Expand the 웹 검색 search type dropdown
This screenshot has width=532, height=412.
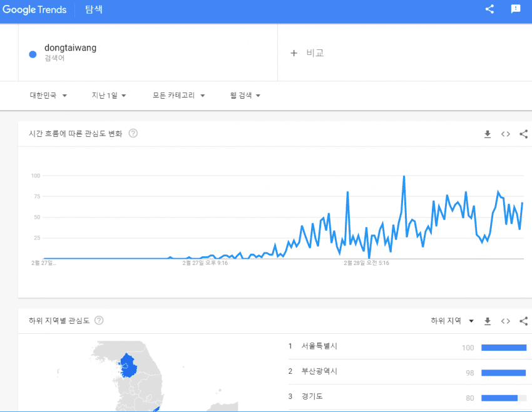(245, 96)
